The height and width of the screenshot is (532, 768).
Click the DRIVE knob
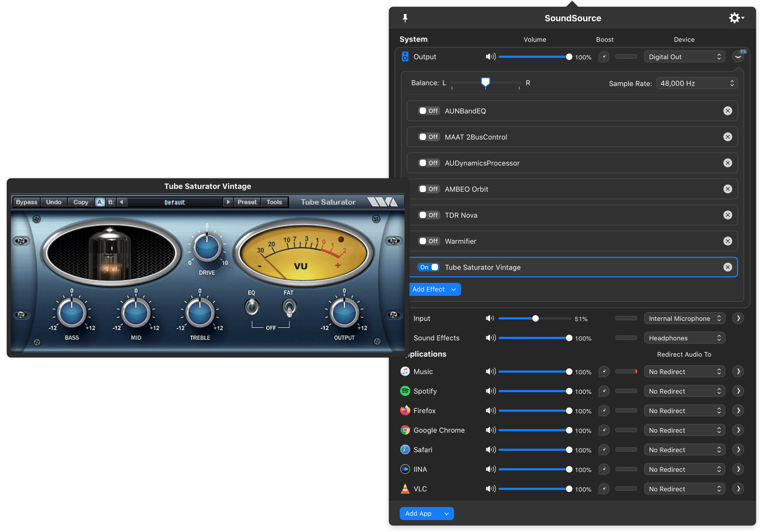pos(207,248)
